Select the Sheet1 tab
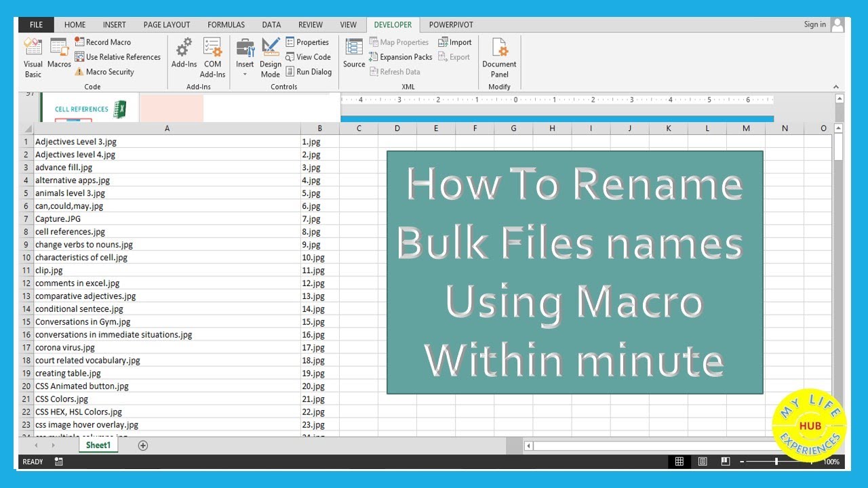This screenshot has height=488, width=868. pyautogui.click(x=98, y=445)
